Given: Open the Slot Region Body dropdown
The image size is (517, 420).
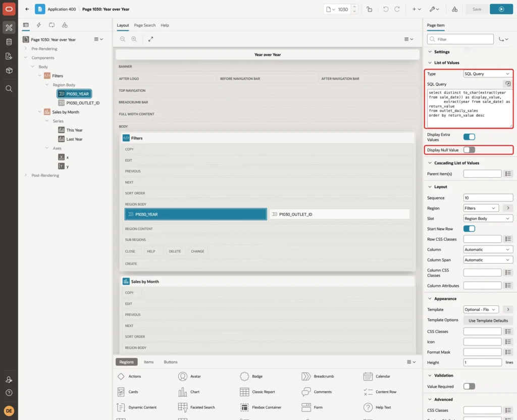Looking at the screenshot, I should (x=488, y=219).
